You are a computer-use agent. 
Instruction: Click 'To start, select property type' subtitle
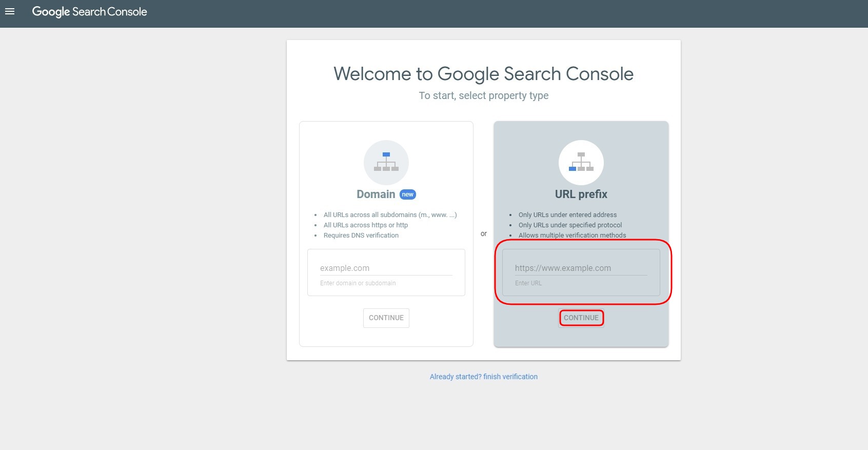coord(484,95)
